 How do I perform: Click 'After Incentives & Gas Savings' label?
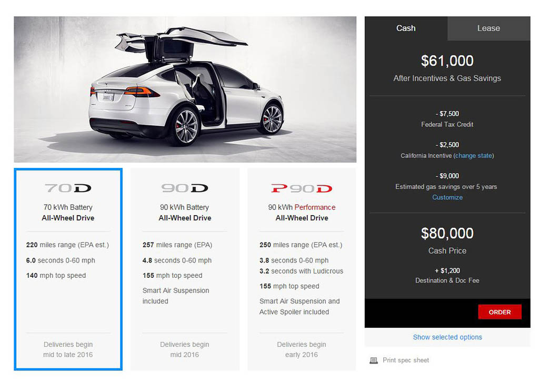coord(447,78)
